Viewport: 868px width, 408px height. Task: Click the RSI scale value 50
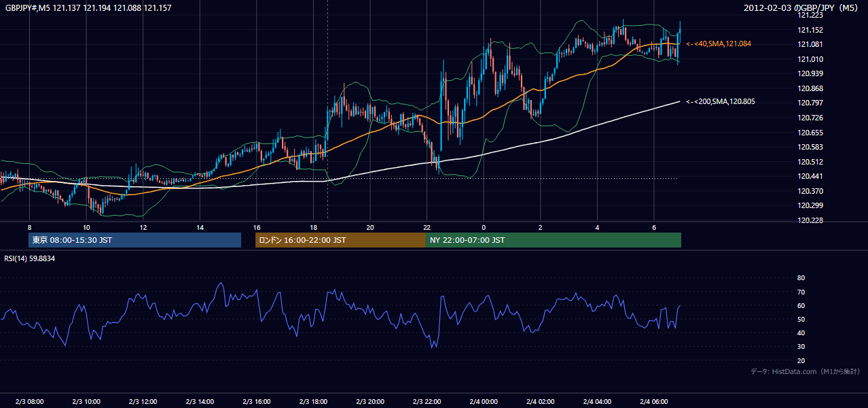[x=801, y=319]
